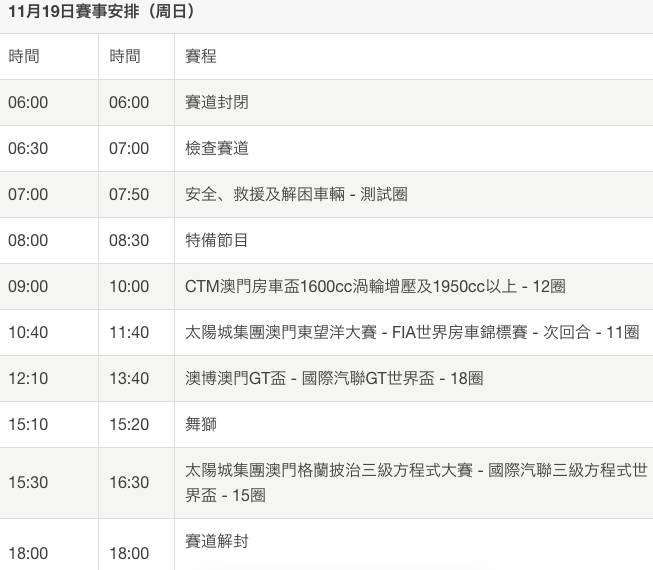The image size is (653, 570).
Task: Select the 舞獅 entry
Action: [x=201, y=424]
